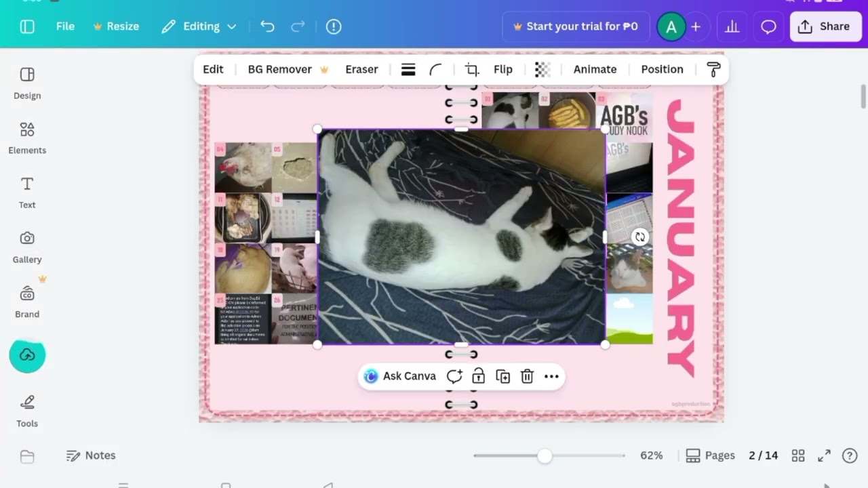Viewport: 868px width, 488px height.
Task: Open the help question mark
Action: [850, 455]
